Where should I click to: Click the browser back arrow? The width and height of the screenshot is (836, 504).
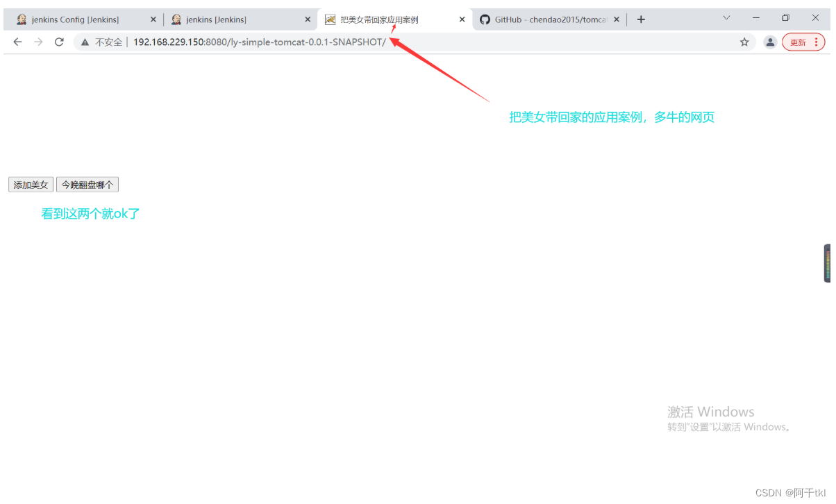[x=17, y=42]
